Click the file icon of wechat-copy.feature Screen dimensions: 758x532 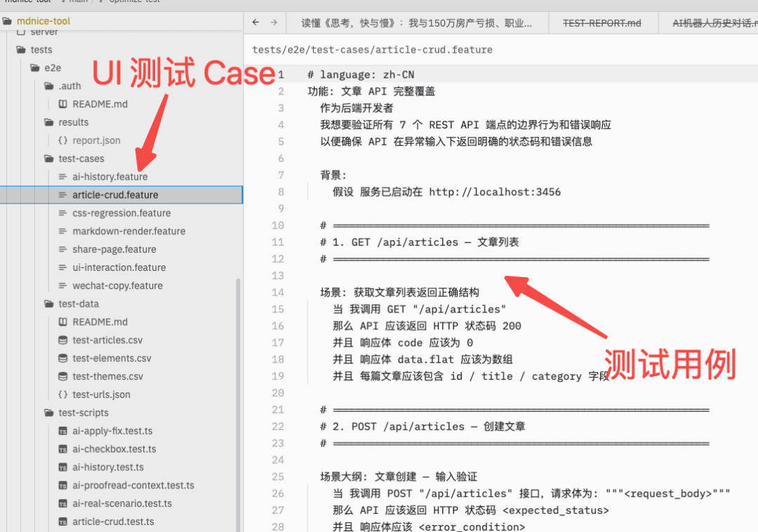tap(63, 286)
